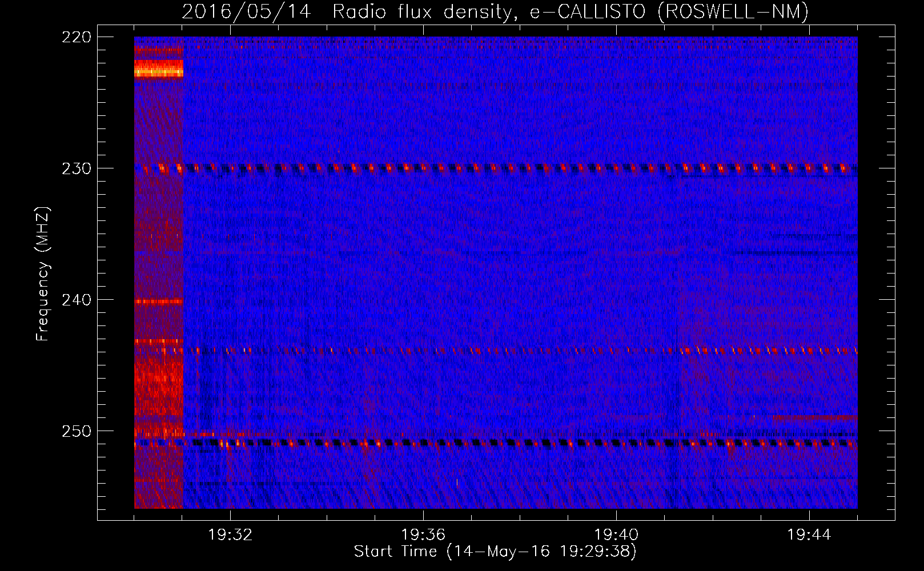Click the 19:36 time tick label
Image resolution: width=924 pixels, height=571 pixels.
pyautogui.click(x=423, y=534)
